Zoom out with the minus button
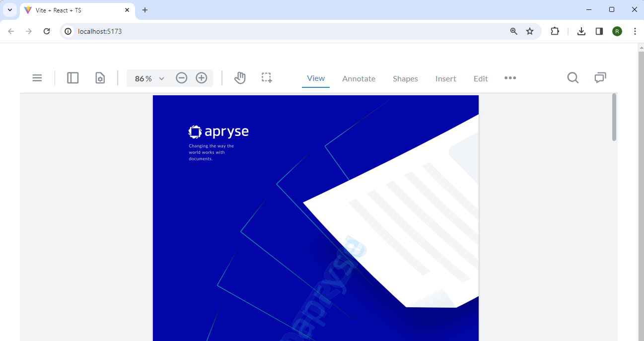The height and width of the screenshot is (341, 644). 182,78
